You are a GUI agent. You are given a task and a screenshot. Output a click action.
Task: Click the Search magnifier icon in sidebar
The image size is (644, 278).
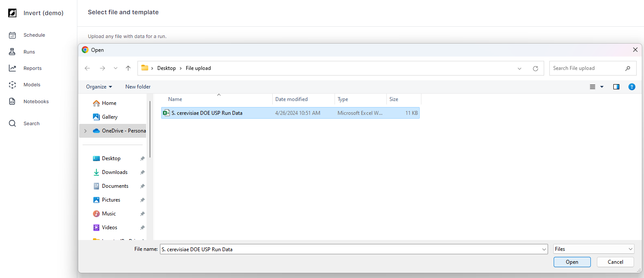pos(13,123)
